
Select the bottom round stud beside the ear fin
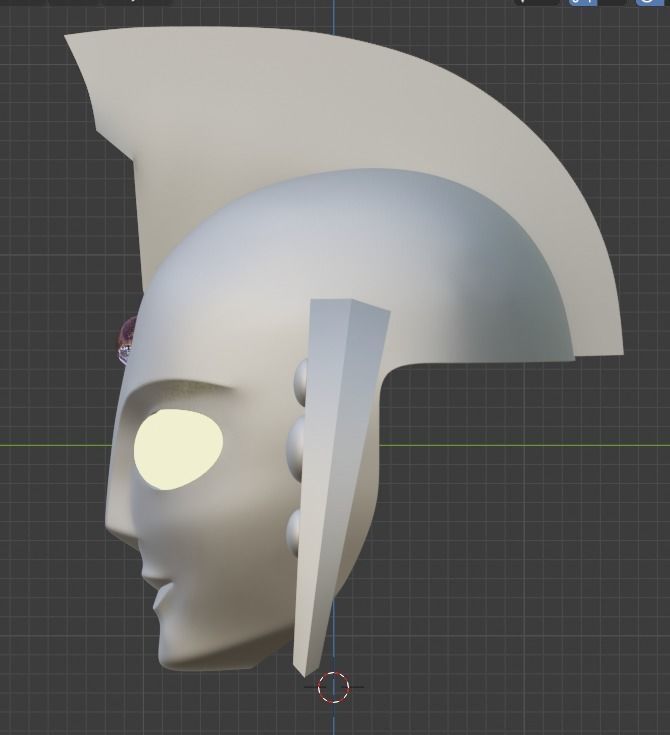coord(294,532)
